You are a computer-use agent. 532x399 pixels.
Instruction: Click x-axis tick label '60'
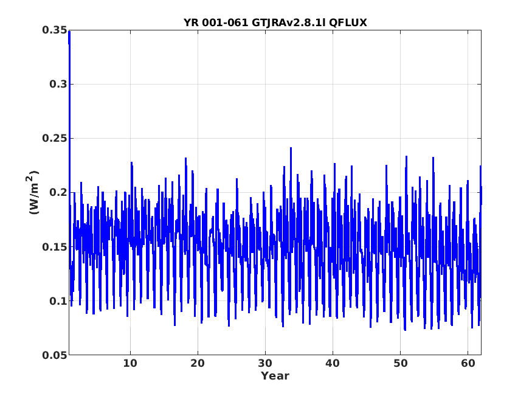tap(468, 363)
